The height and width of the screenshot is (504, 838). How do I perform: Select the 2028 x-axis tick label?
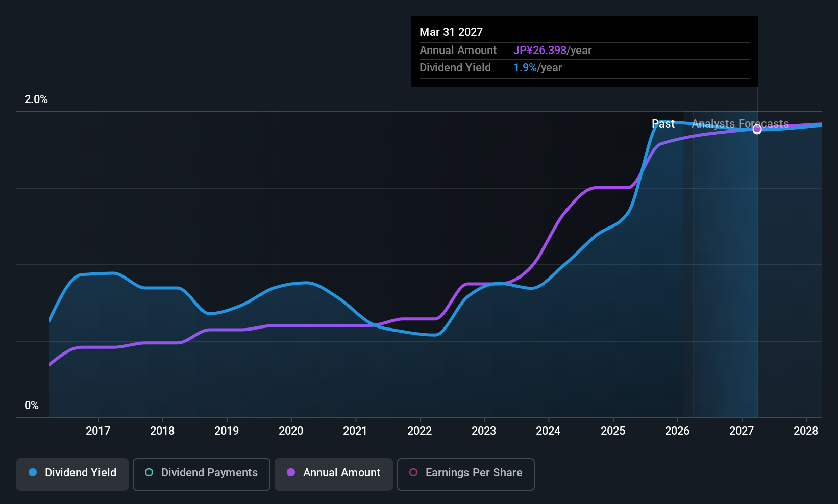[806, 431]
